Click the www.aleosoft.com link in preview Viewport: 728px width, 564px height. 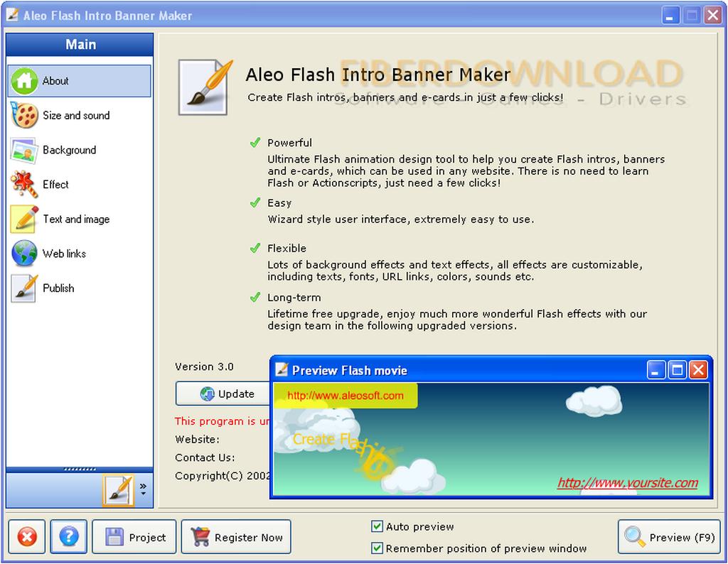click(x=346, y=396)
